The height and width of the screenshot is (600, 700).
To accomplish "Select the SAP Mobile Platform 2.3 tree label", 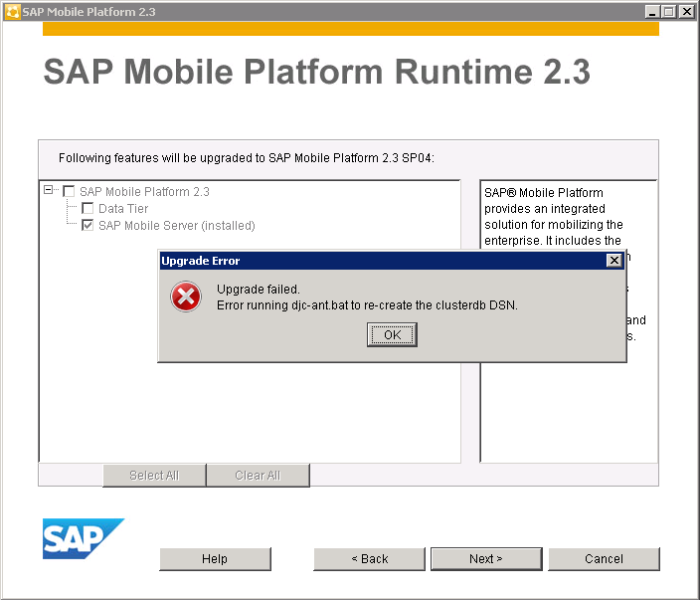I will click(x=144, y=192).
